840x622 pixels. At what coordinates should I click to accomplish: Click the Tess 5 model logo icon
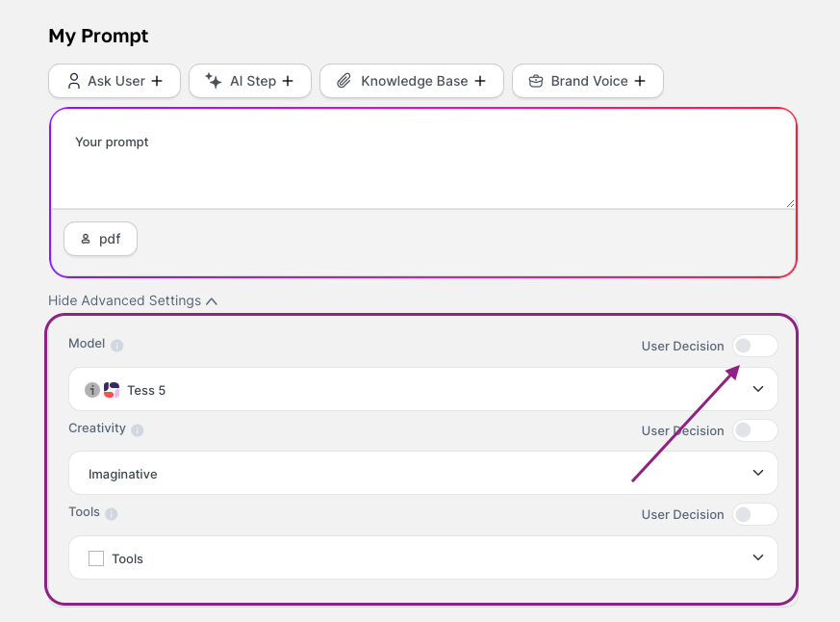click(112, 390)
